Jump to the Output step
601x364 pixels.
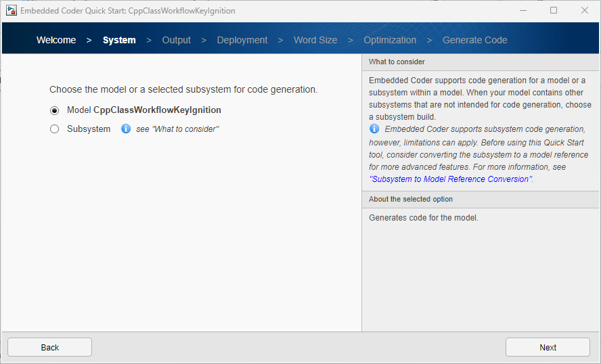[177, 40]
